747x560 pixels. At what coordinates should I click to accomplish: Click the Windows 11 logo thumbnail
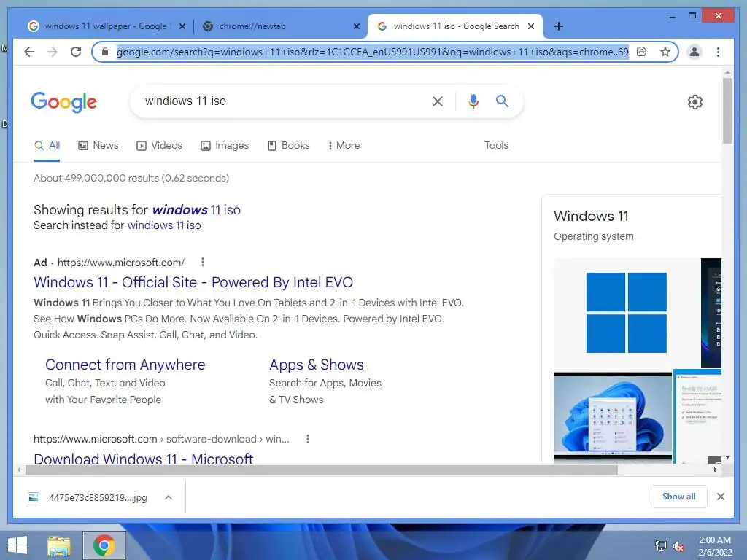[627, 313]
